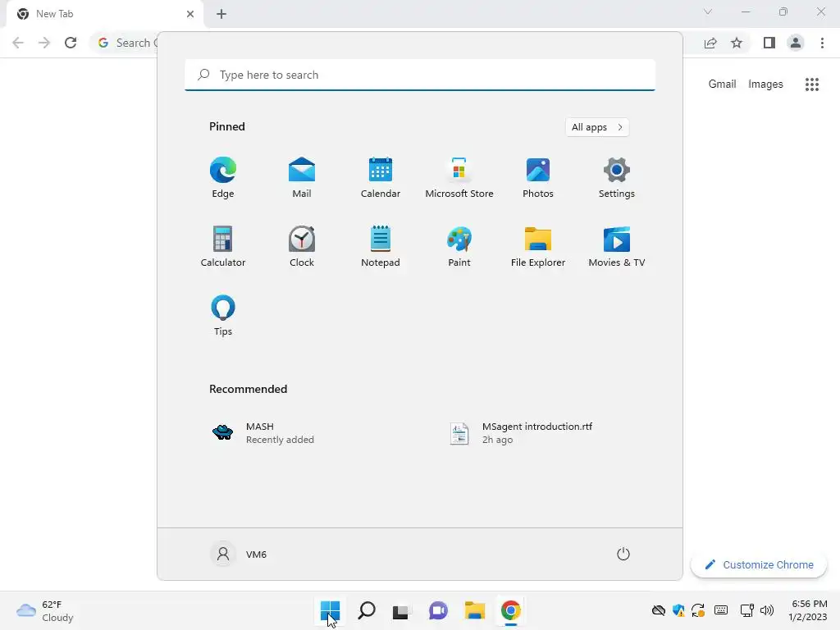
Task: Bookmark this tab with the star
Action: pyautogui.click(x=737, y=43)
